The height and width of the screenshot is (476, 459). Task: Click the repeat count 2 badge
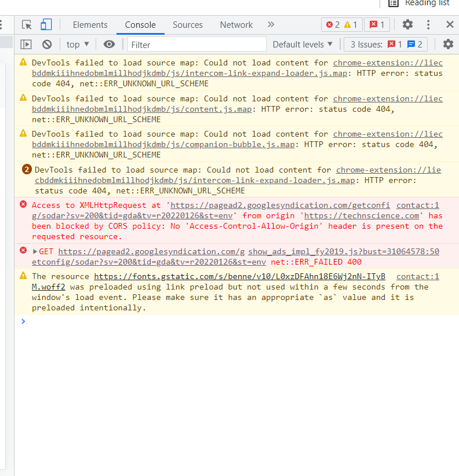click(27, 170)
